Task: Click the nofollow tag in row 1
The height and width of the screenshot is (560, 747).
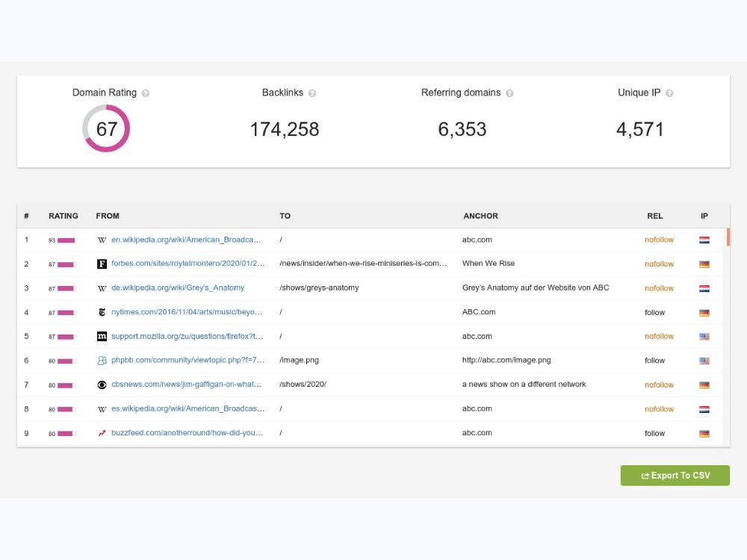Action: click(x=660, y=240)
